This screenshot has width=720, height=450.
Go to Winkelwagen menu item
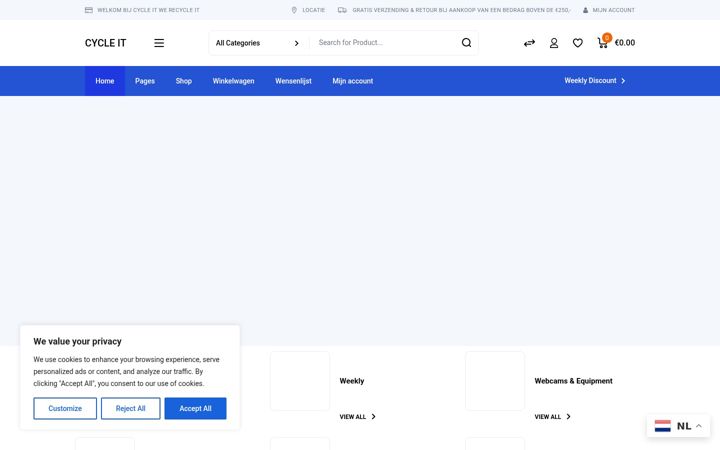(233, 81)
